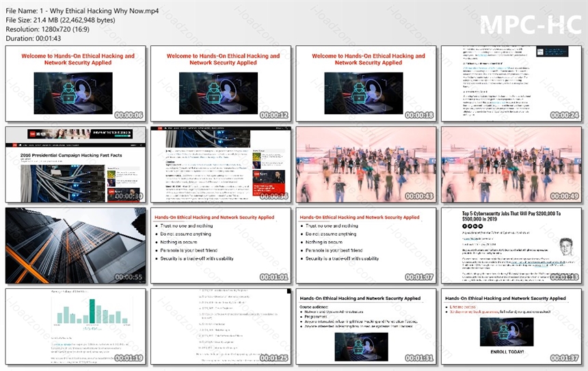Click the author portrait in jobs article frame
The width and height of the screenshot is (588, 371).
point(567,247)
